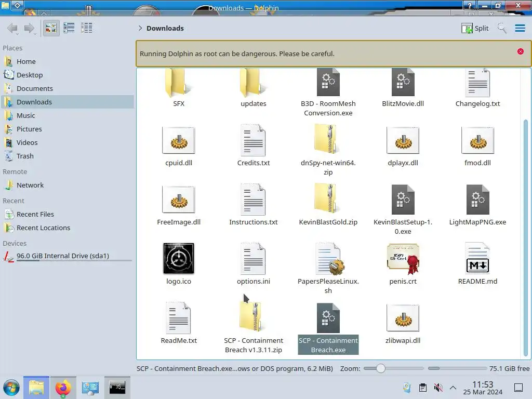
Task: Go forward with the right arrow button
Action: pos(30,28)
